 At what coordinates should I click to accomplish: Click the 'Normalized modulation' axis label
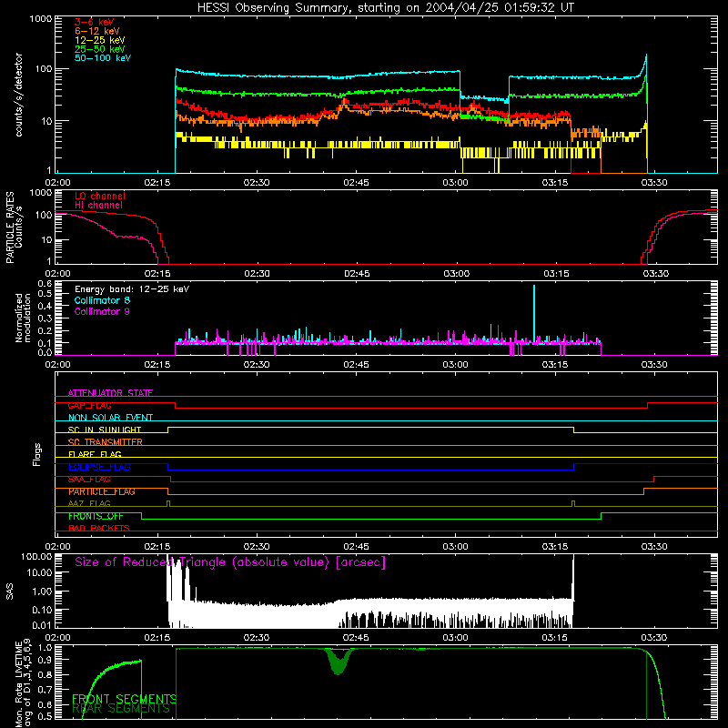[23, 318]
